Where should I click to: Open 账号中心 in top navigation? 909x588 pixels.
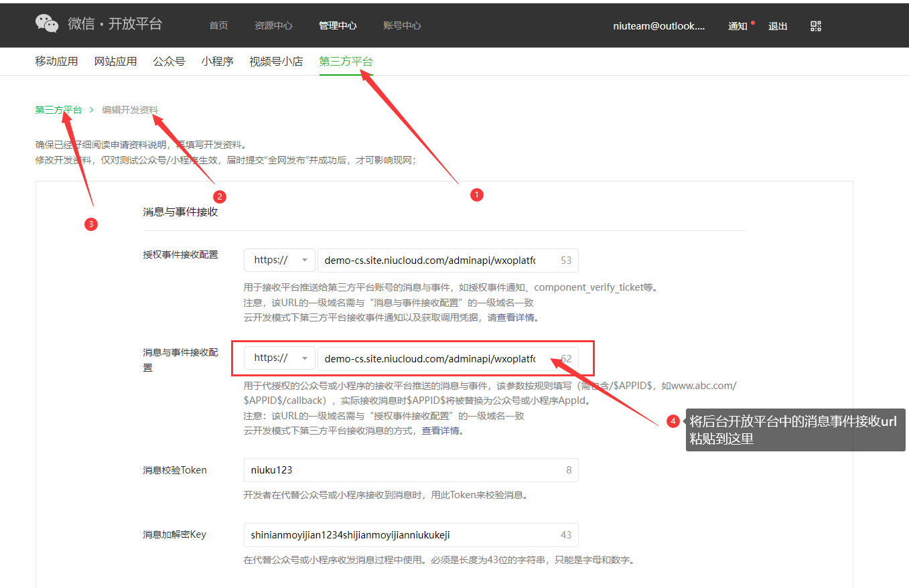coord(402,25)
